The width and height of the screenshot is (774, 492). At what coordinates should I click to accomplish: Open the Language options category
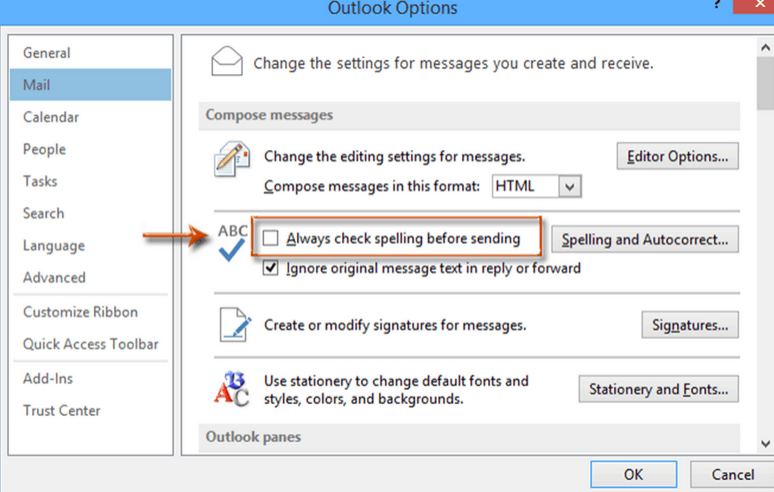tap(90, 245)
